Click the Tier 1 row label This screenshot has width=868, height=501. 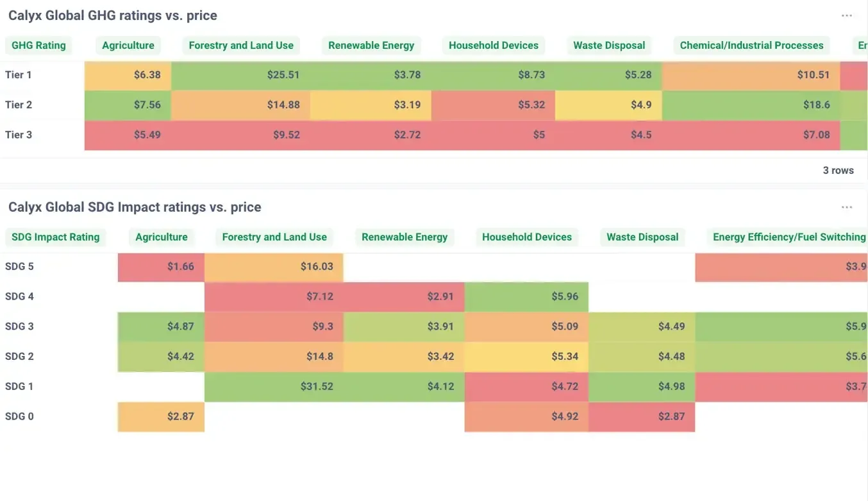19,75
